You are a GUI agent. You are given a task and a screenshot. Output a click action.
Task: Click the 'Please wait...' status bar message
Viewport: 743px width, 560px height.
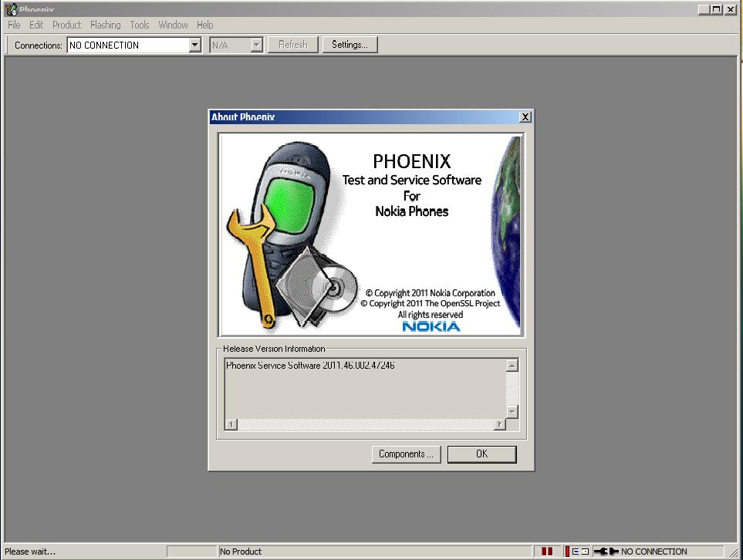click(x=30, y=552)
